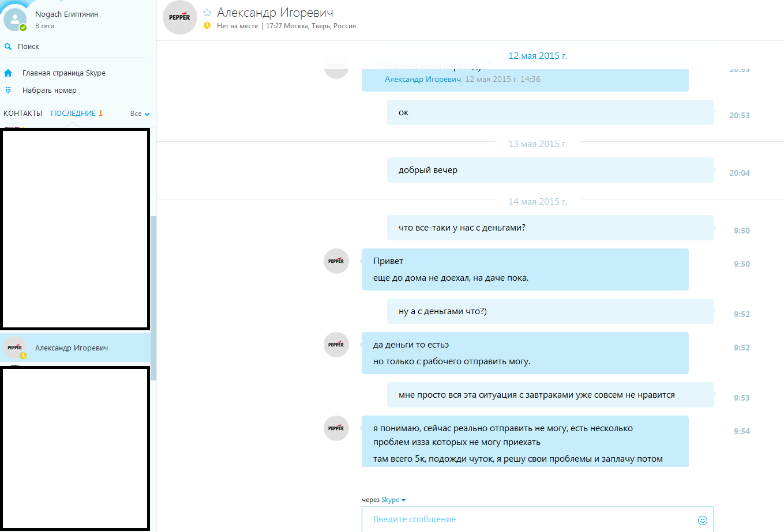Select Александр Игоревич in recent conversations list
The width and height of the screenshot is (784, 532).
click(75, 348)
